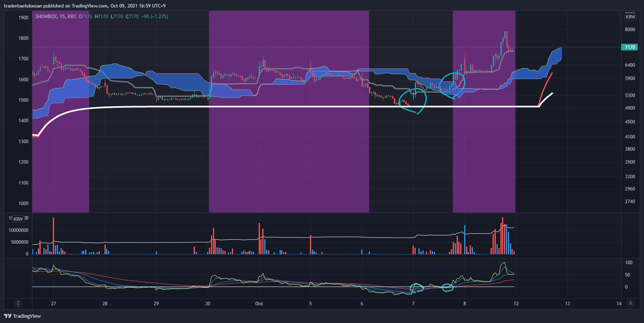Click the 12 date label on time axis
Screen dimensions: 644x323
(x=516, y=303)
